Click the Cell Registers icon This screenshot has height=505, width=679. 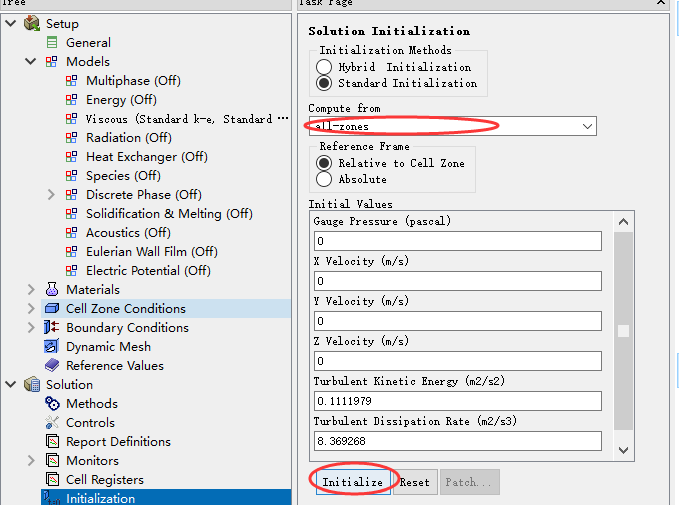tap(52, 479)
